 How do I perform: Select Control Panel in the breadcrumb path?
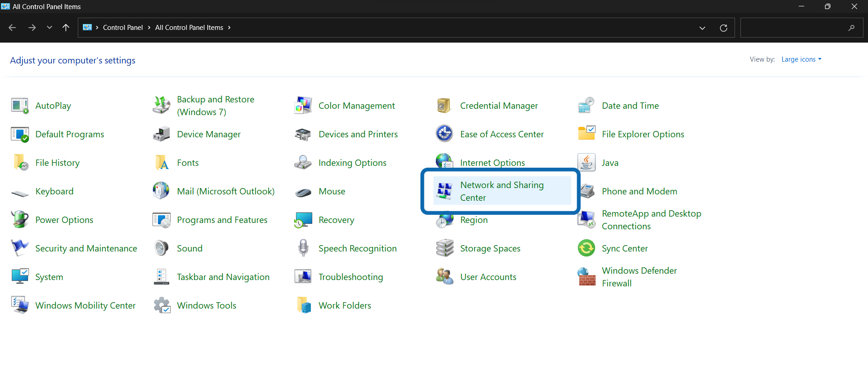click(123, 28)
